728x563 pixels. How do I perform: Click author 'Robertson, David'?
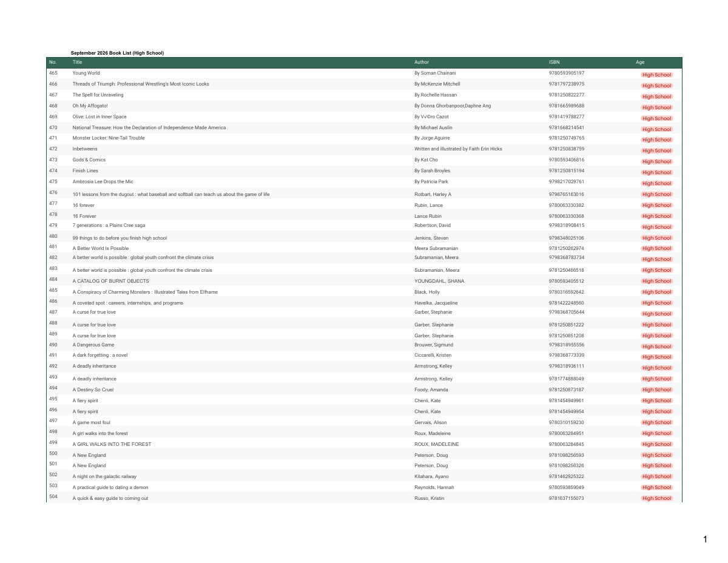click(x=433, y=225)
